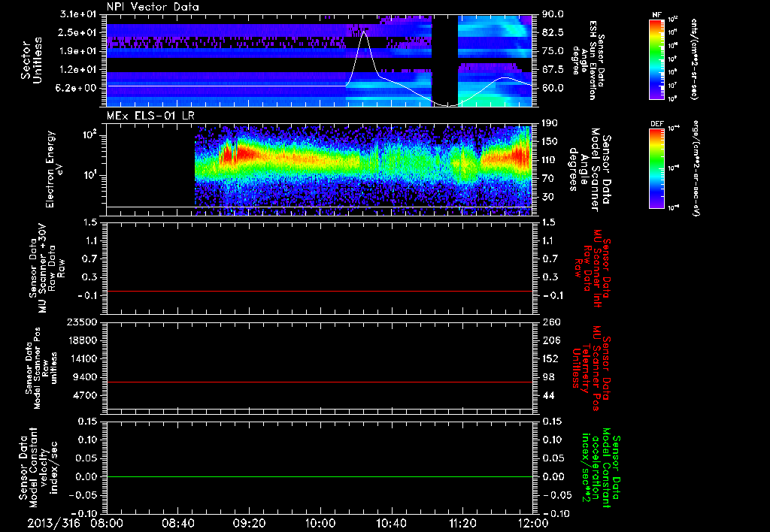Click the 08:00 time axis label

click(x=107, y=523)
